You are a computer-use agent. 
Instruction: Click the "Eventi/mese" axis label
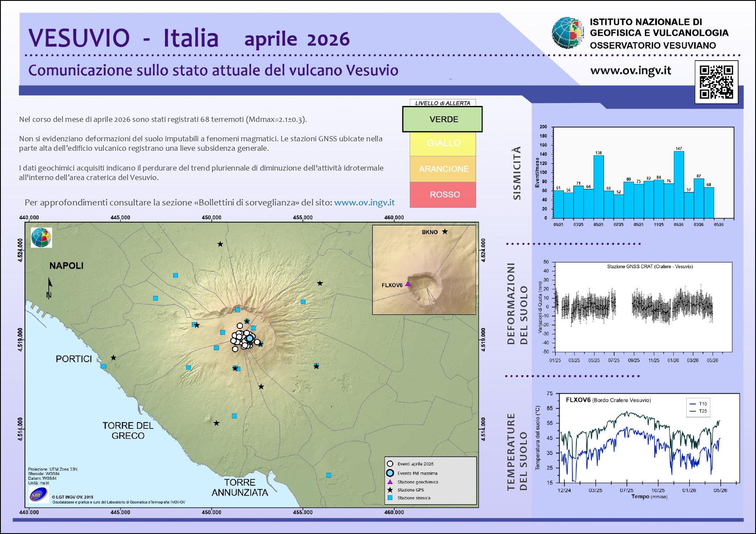537,173
